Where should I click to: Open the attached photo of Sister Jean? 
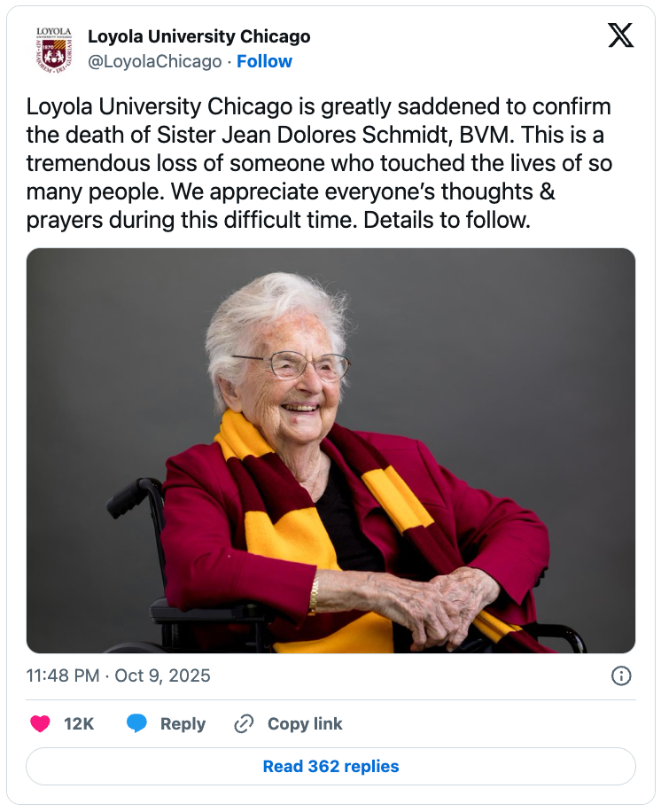[330, 450]
